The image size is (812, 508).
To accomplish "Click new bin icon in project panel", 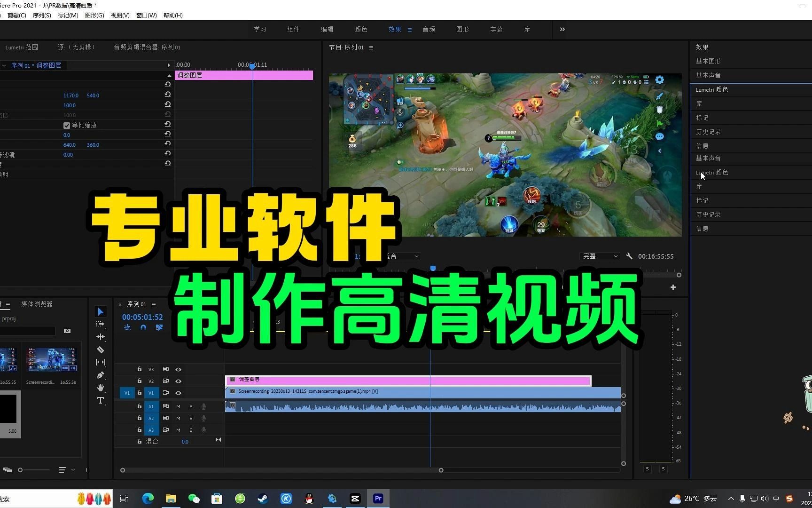I will pyautogui.click(x=67, y=331).
